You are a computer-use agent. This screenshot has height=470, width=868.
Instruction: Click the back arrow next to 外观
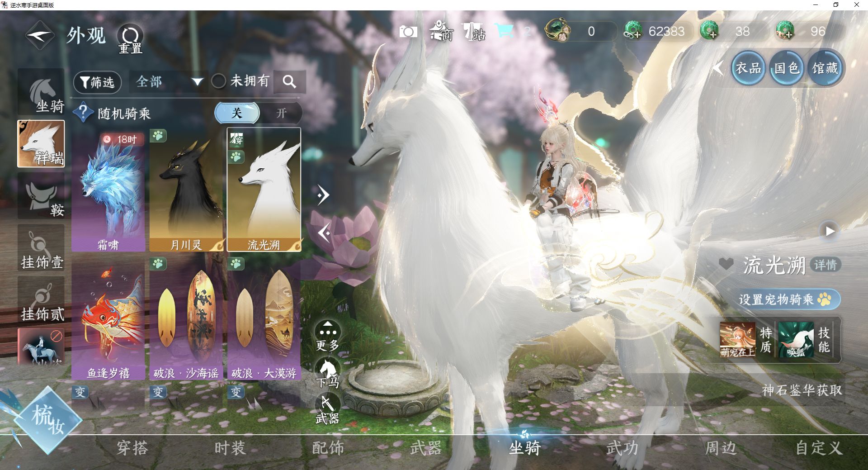click(40, 36)
